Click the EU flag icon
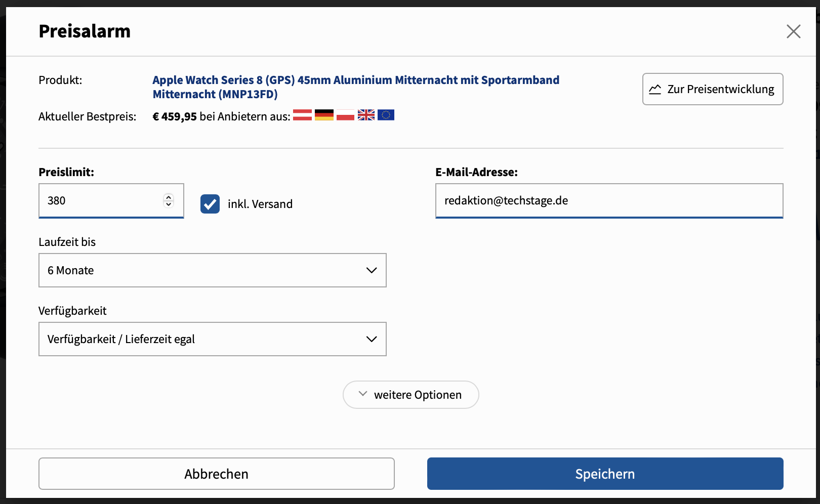This screenshot has width=820, height=504. [x=386, y=115]
